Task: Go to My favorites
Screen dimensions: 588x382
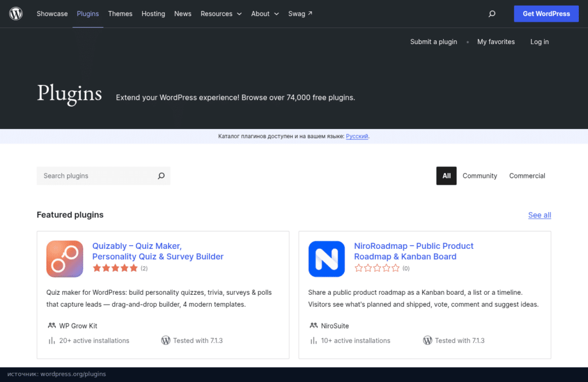Action: pos(496,41)
